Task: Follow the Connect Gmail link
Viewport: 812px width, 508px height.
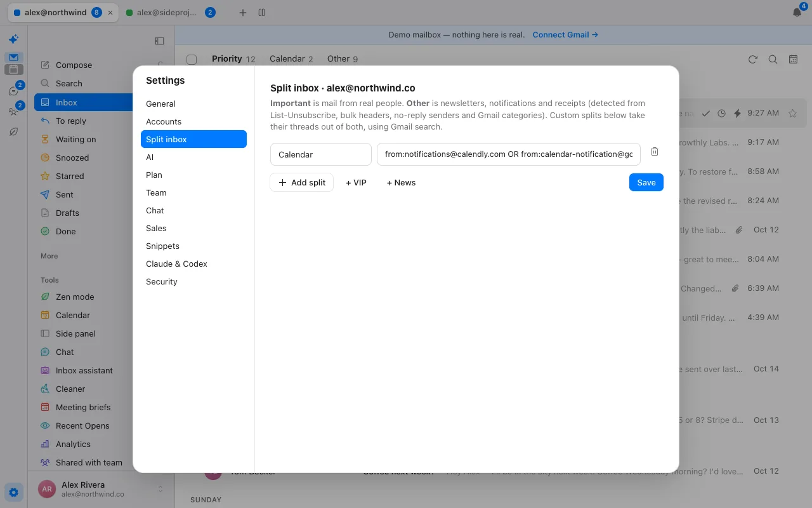Action: (x=565, y=34)
